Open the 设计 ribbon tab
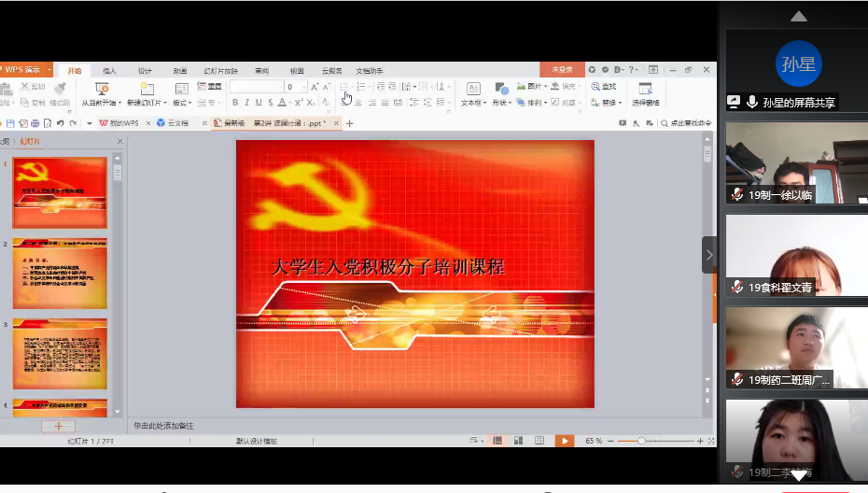Image resolution: width=868 pixels, height=493 pixels. coord(145,70)
